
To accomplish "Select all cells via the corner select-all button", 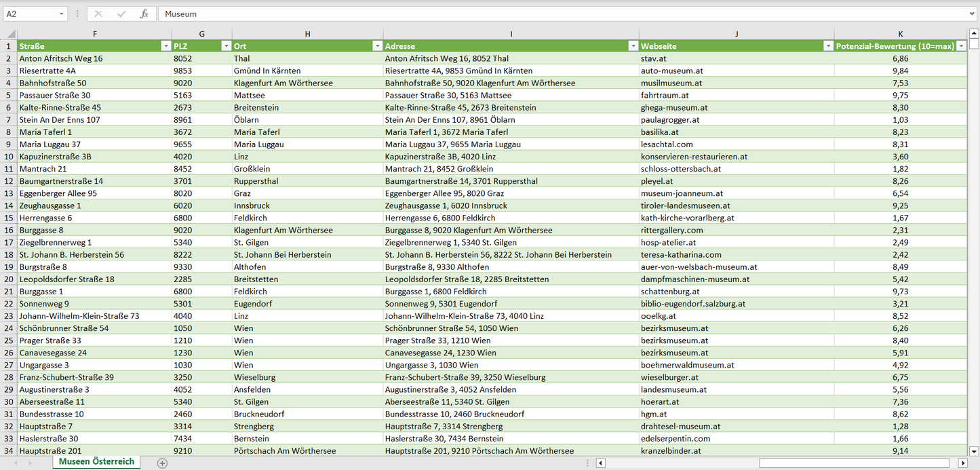I will (9, 33).
